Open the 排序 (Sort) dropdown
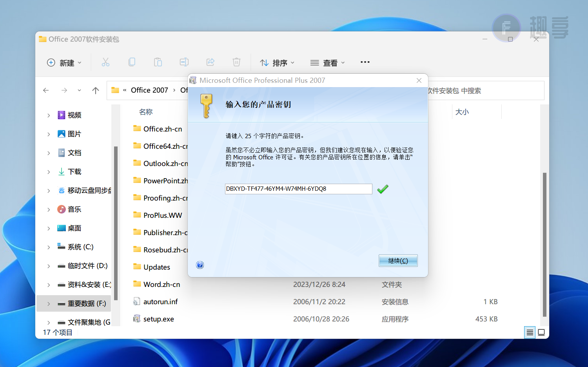Screen dimensions: 588x367 point(277,63)
